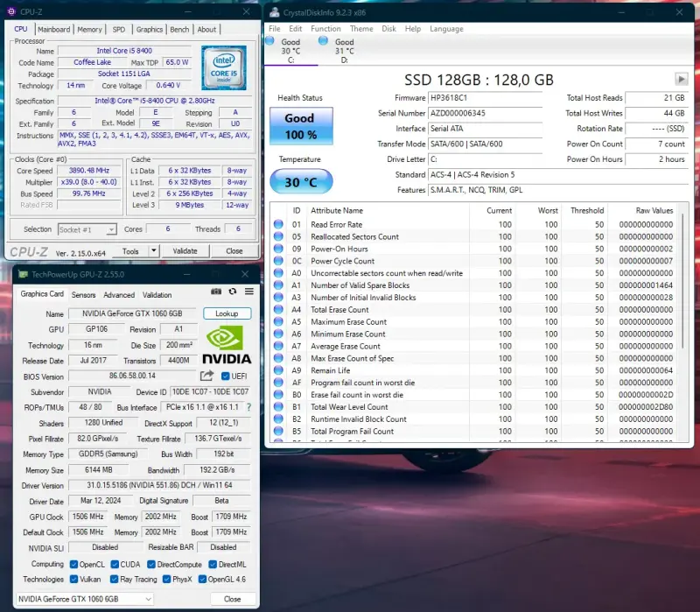The width and height of the screenshot is (700, 612).
Task: Open the Advanced tab in GPU-Z
Action: point(119,295)
